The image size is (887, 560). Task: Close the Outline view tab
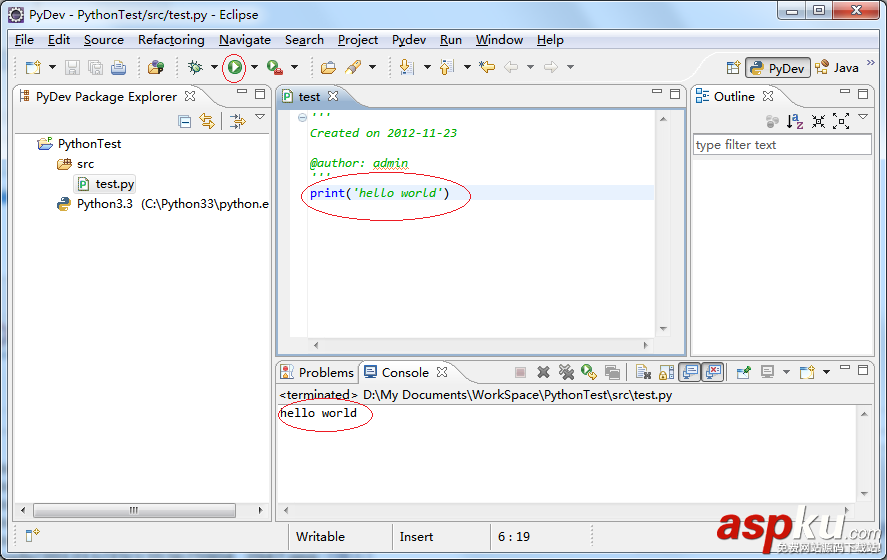pyautogui.click(x=768, y=96)
